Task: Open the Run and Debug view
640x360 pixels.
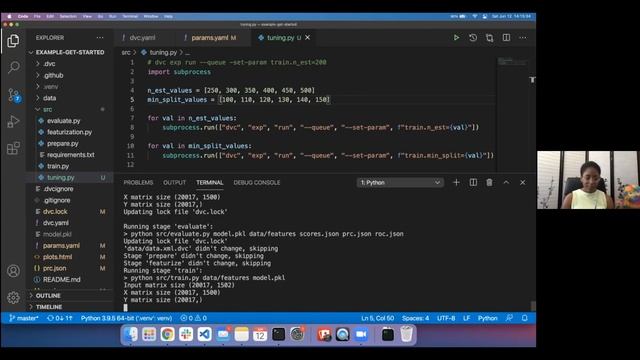Action: pyautogui.click(x=13, y=122)
